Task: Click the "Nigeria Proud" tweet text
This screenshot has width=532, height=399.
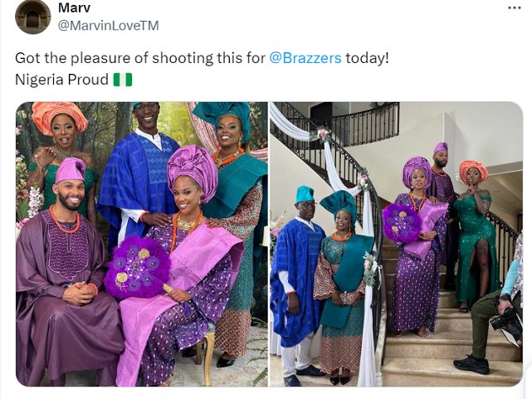Action: point(61,80)
